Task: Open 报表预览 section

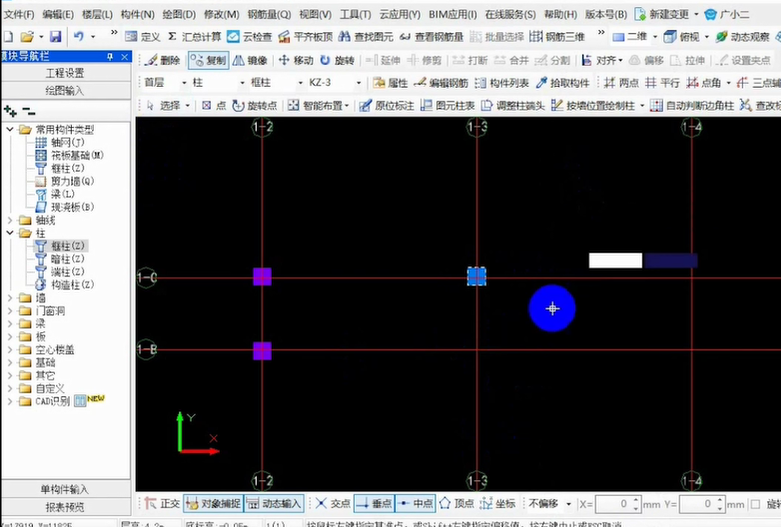Action: (65, 507)
